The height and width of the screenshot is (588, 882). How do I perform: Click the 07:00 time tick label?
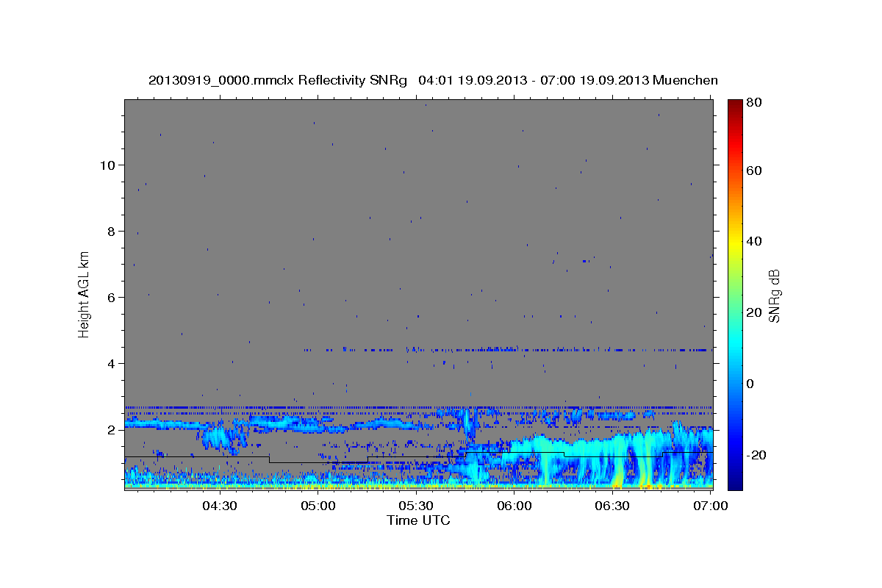(x=711, y=506)
